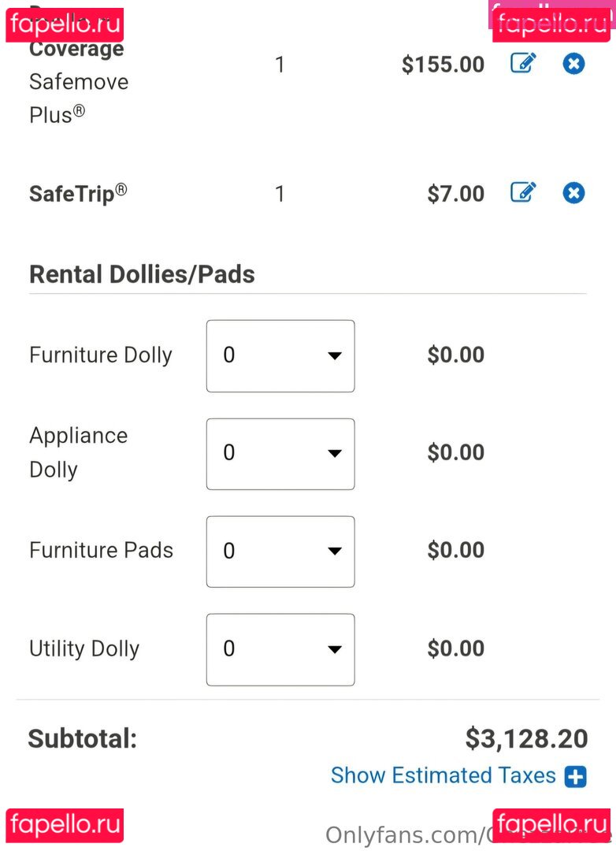
Task: Click the Rental Dollies/Pads heading
Action: click(143, 274)
